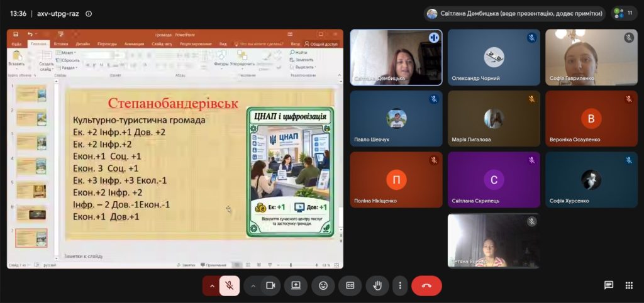
Task: Expand microphone audio settings chevron
Action: [212, 286]
